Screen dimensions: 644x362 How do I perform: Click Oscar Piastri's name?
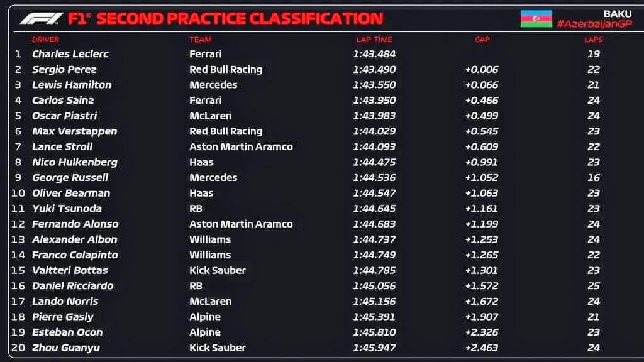(65, 116)
